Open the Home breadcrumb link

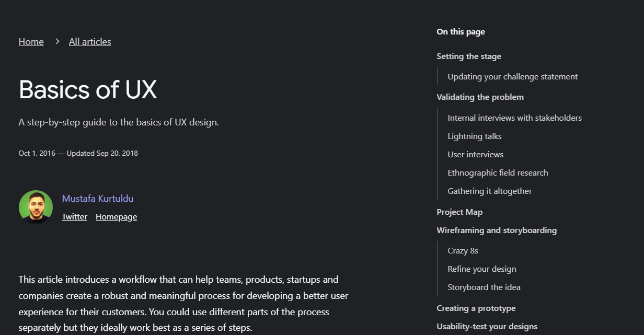(x=31, y=41)
